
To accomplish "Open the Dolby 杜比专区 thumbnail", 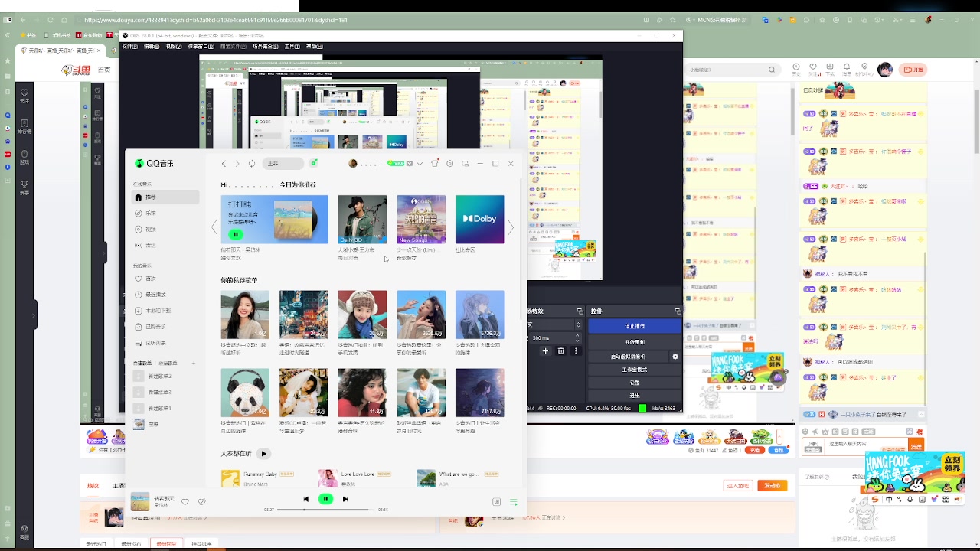I will [x=479, y=219].
